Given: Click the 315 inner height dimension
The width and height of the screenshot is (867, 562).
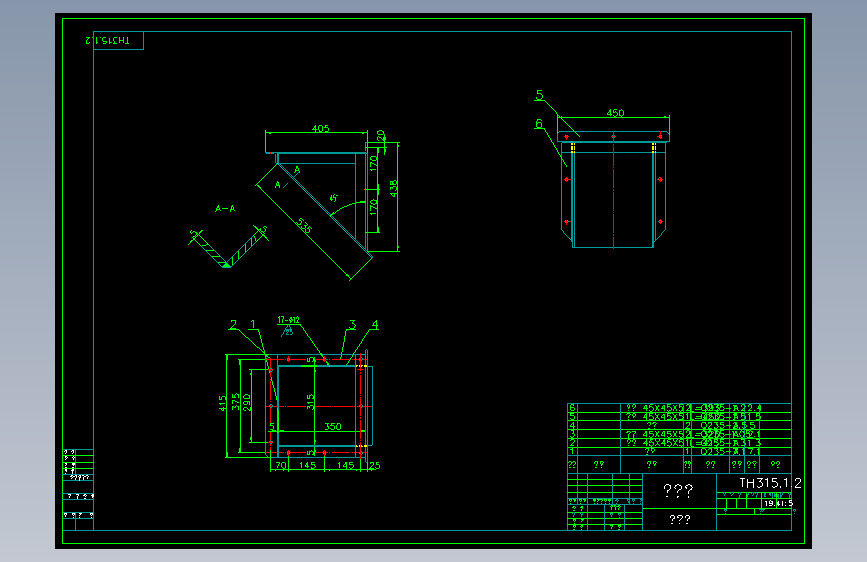Looking at the screenshot, I should [310, 402].
